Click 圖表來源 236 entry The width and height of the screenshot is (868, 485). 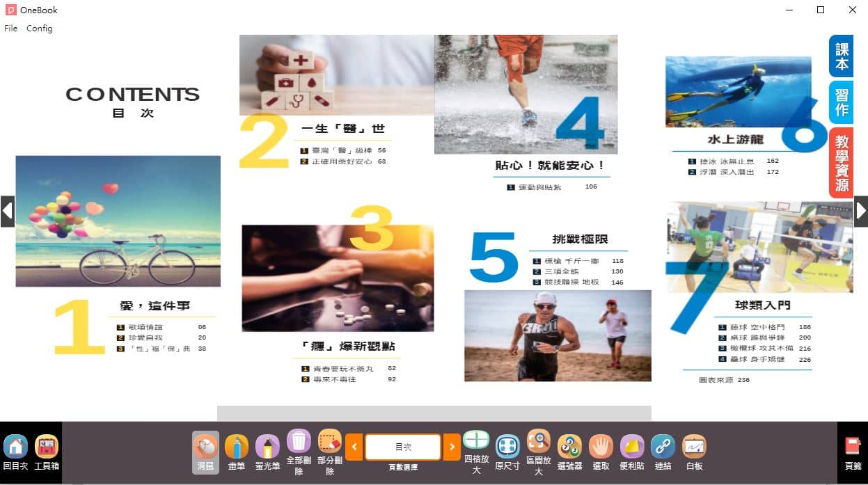725,380
